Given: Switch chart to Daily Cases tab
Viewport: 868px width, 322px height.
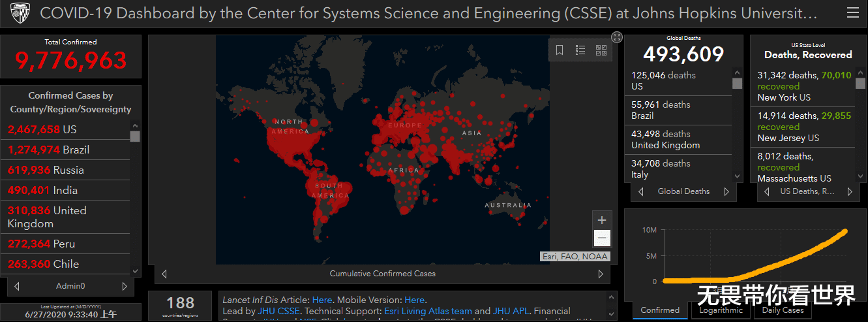Looking at the screenshot, I should [783, 310].
